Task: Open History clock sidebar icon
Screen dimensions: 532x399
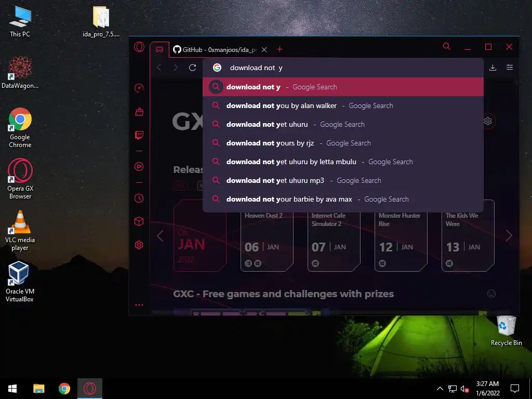Action: click(139, 198)
